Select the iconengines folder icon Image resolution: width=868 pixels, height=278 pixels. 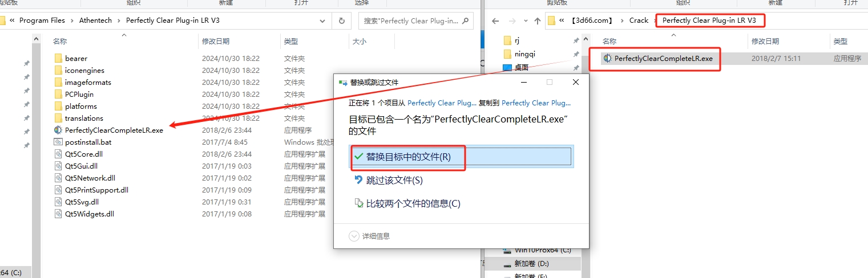(x=58, y=70)
